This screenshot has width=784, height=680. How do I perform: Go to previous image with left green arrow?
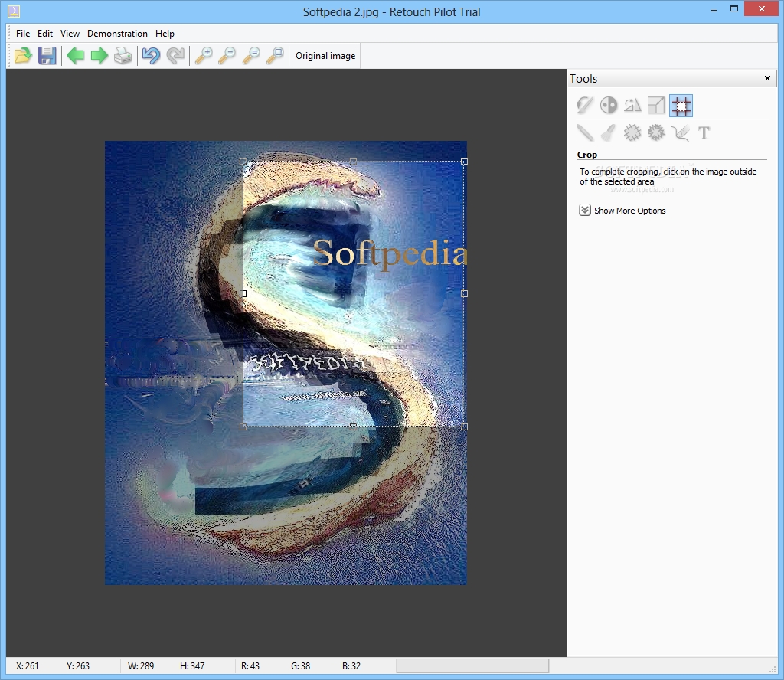tap(76, 55)
